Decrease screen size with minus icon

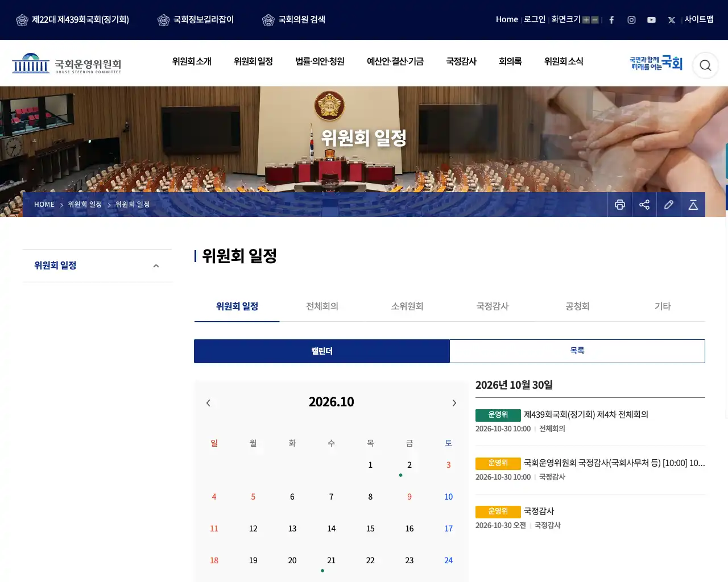point(595,20)
